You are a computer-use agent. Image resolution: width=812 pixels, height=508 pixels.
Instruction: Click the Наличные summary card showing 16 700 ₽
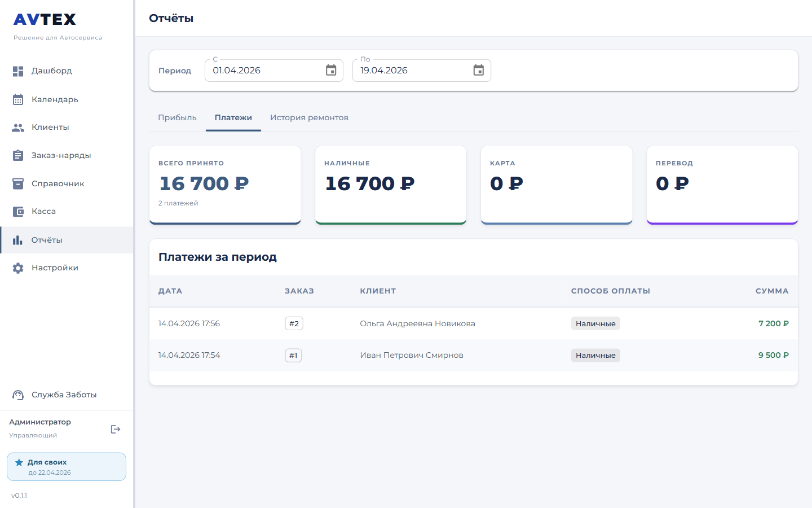pyautogui.click(x=390, y=184)
